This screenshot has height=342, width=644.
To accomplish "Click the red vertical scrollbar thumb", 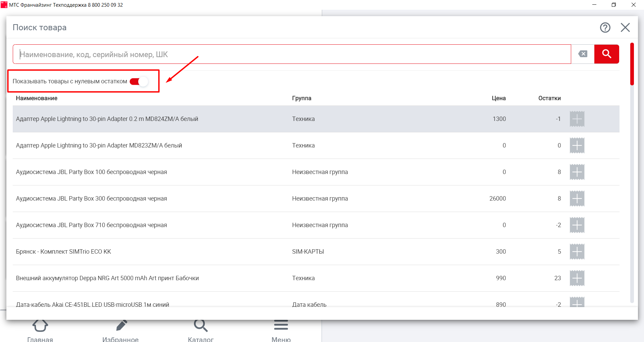I will pyautogui.click(x=632, y=64).
